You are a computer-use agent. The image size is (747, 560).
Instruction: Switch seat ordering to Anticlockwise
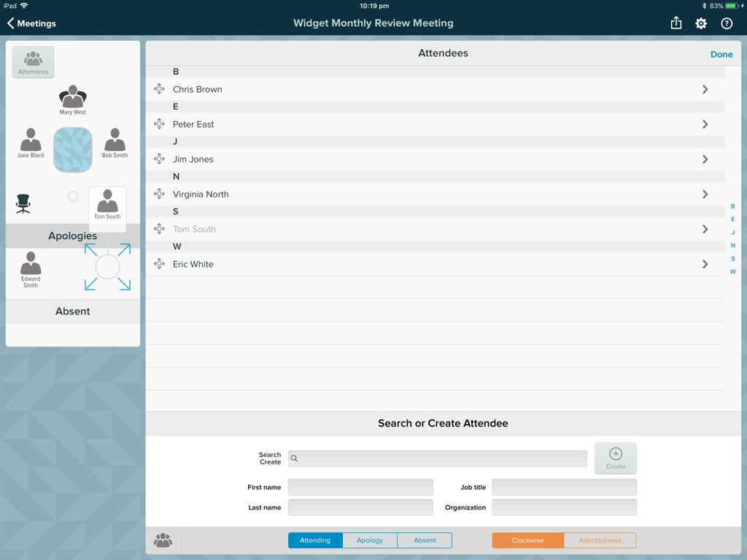(x=600, y=540)
